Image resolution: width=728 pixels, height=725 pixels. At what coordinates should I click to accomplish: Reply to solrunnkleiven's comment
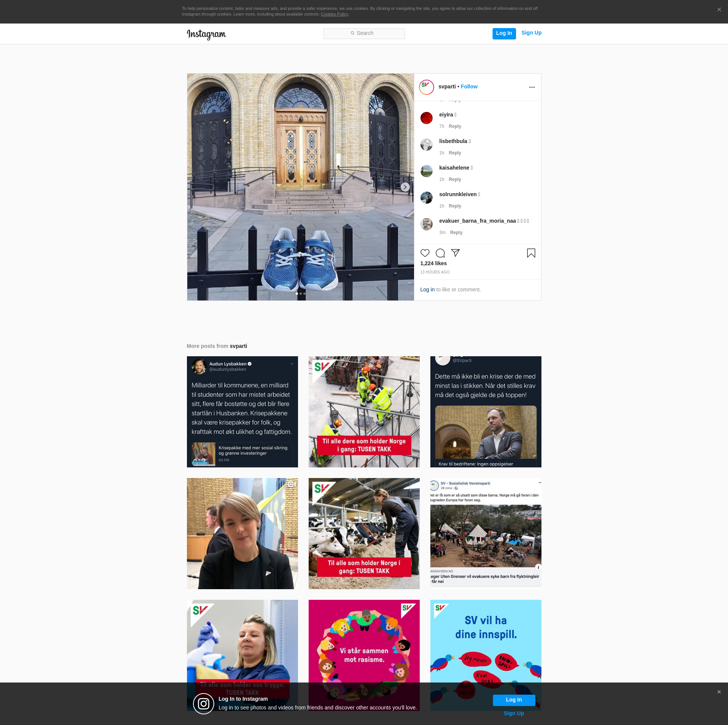click(x=455, y=206)
